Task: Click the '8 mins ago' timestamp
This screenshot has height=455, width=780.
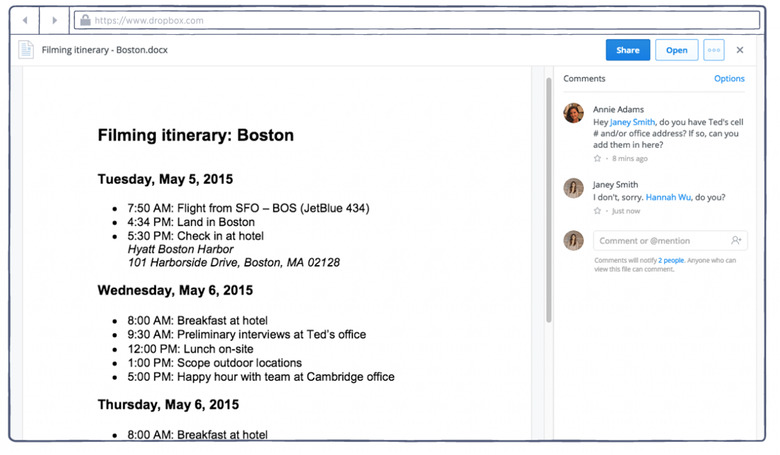Action: pyautogui.click(x=630, y=159)
